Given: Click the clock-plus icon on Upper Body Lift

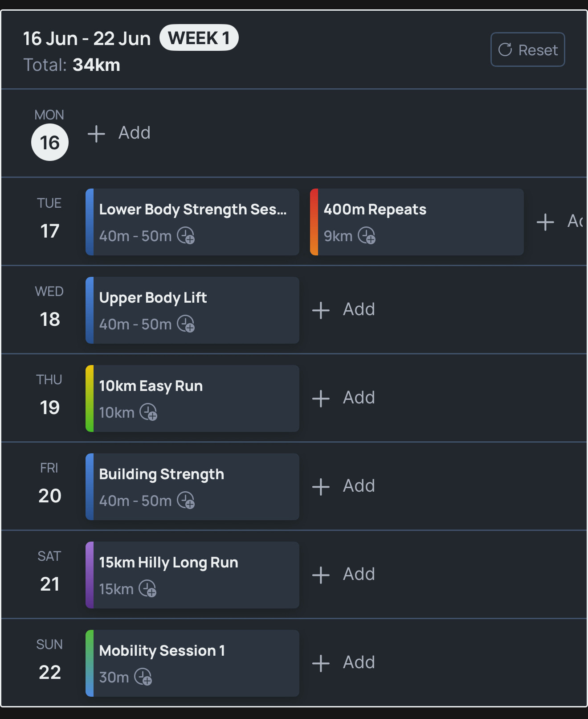Looking at the screenshot, I should [186, 324].
